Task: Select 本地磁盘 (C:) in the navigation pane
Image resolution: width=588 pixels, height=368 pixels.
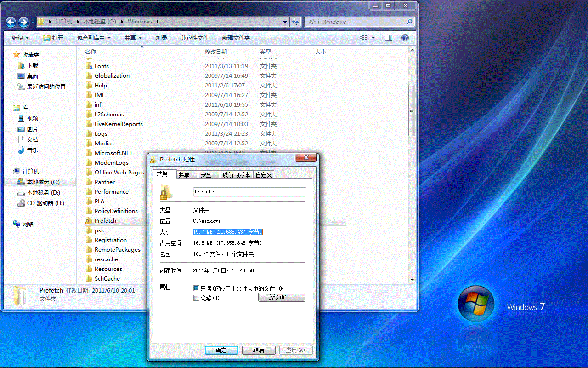Action: (40, 182)
